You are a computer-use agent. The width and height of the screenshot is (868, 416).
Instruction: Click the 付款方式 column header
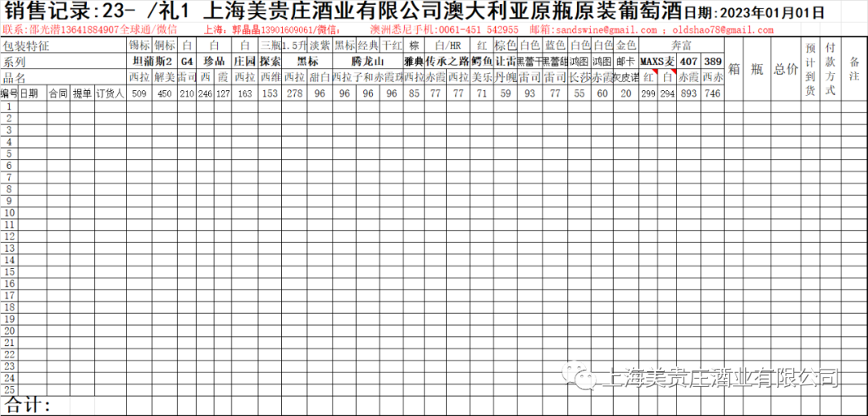tap(829, 69)
